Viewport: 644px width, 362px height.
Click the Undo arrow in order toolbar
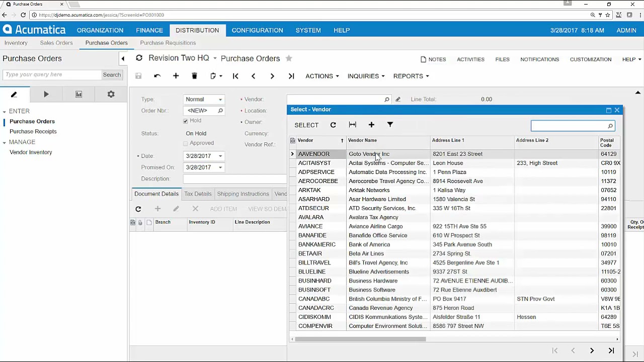pyautogui.click(x=157, y=76)
